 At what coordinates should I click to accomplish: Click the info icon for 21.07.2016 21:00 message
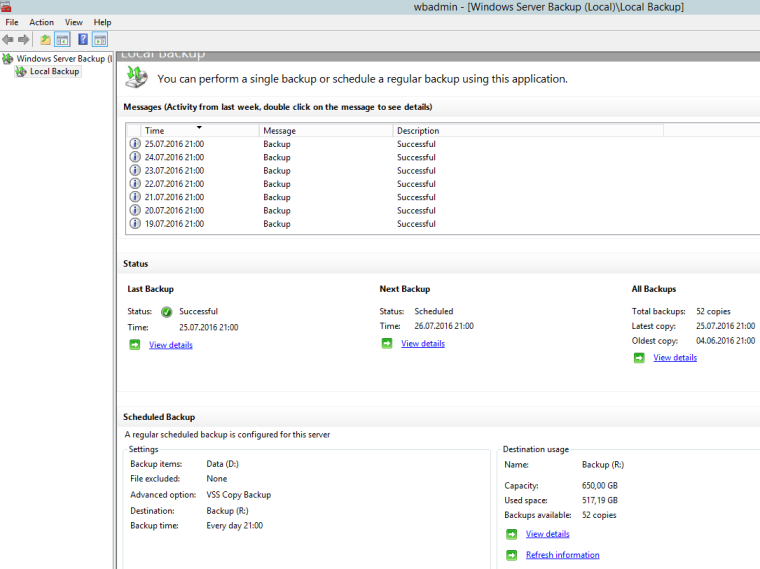(135, 197)
